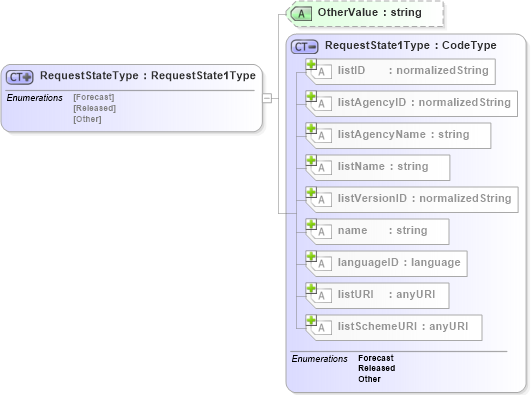Click the Other enumeration in RequestState1Type
Image resolution: width=531 pixels, height=395 pixels.
[x=369, y=379]
